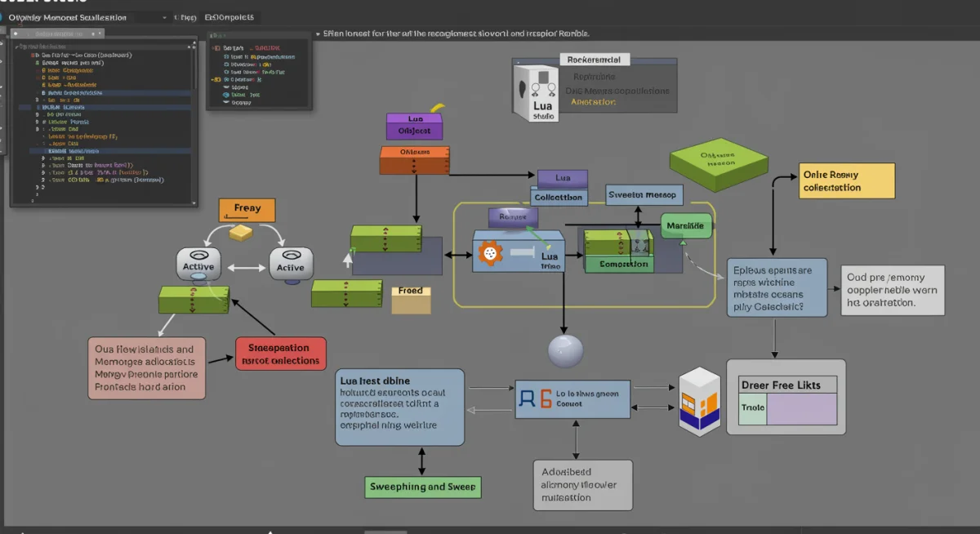Viewport: 980px width, 534px height.
Task: Open the memory dropdown in top toolbar
Action: 164,17
